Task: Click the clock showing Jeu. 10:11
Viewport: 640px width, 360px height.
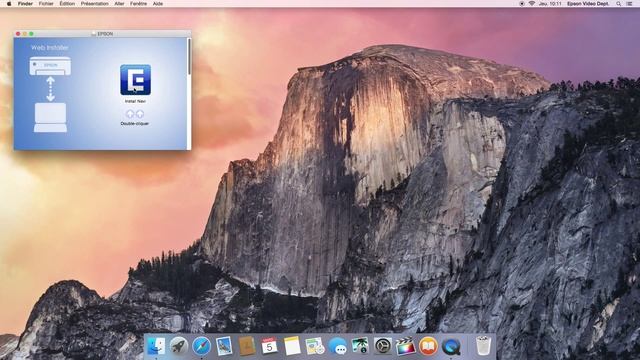Action: (550, 4)
